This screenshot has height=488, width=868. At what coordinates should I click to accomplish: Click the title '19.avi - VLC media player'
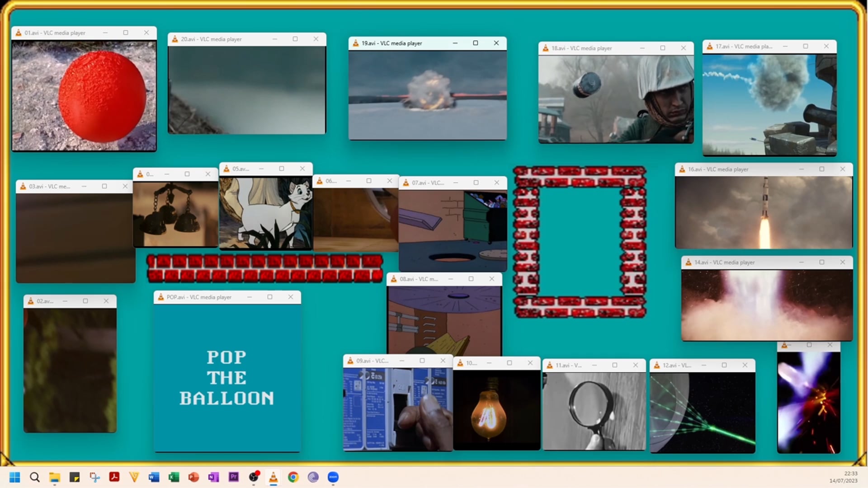click(392, 43)
